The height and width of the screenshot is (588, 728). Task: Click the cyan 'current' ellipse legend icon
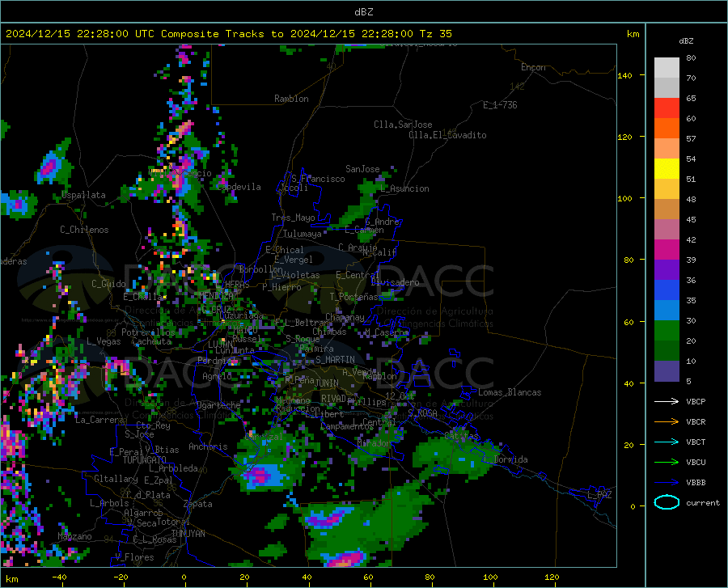(x=667, y=502)
